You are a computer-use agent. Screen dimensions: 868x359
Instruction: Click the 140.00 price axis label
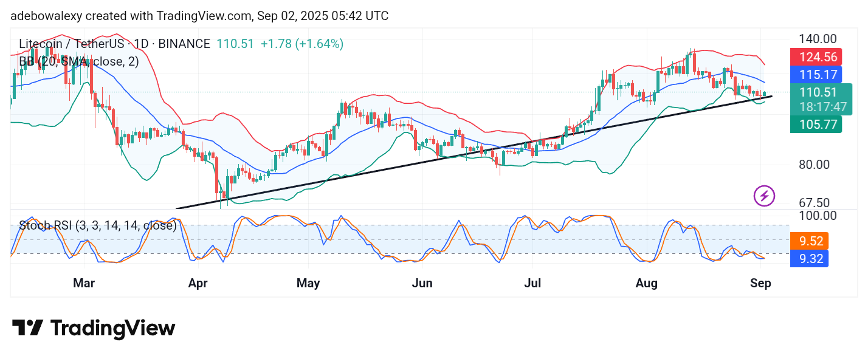(817, 39)
